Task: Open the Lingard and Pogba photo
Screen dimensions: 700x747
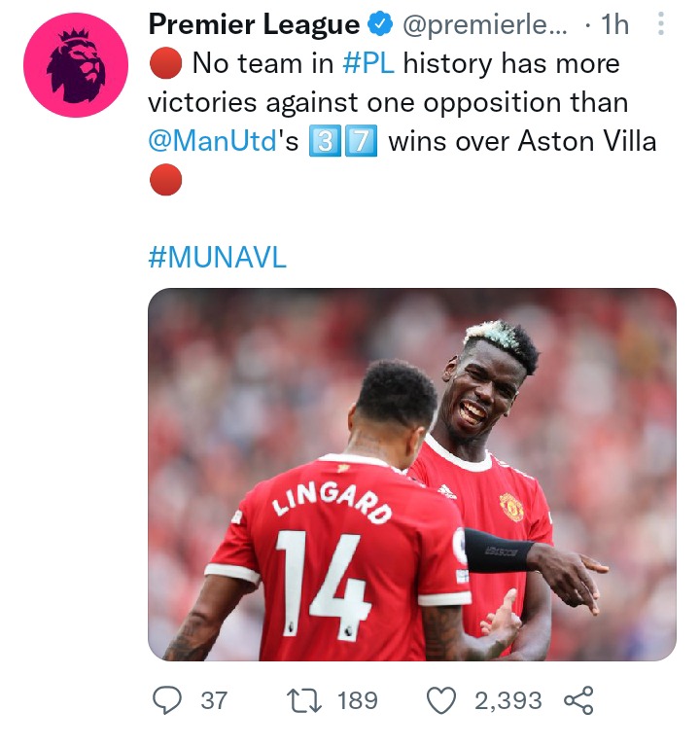Action: coord(412,475)
